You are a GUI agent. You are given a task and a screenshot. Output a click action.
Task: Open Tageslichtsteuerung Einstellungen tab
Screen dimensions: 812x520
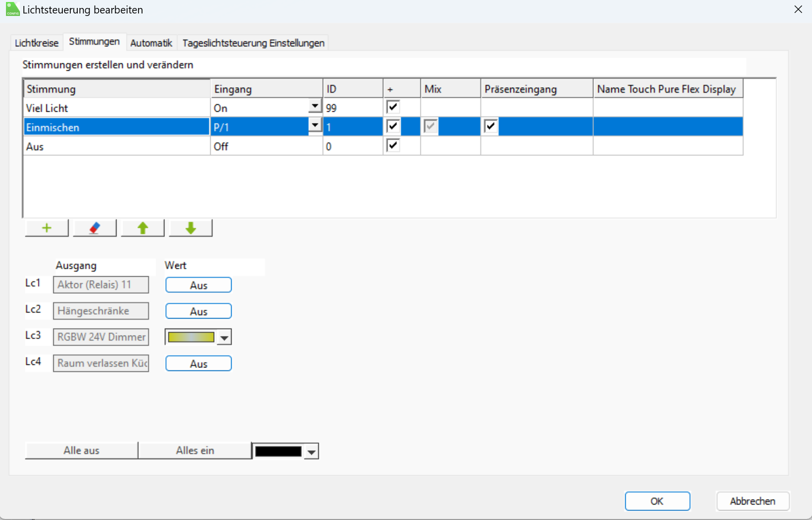pos(253,43)
